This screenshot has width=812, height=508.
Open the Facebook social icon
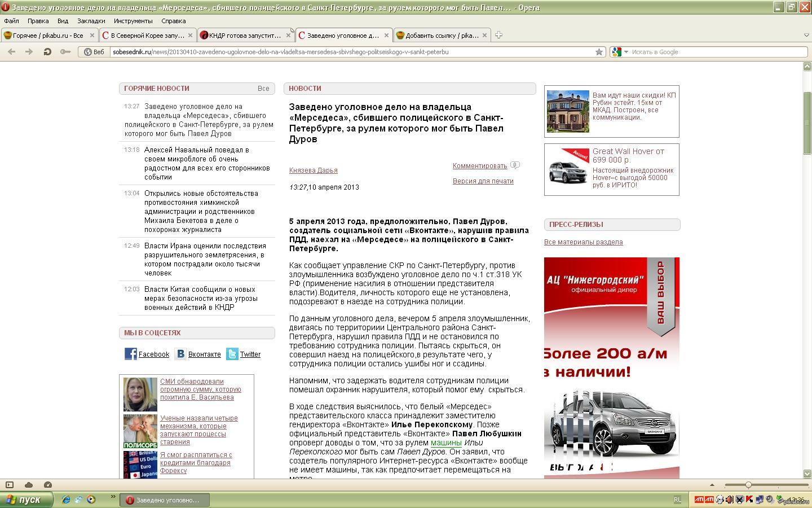131,354
